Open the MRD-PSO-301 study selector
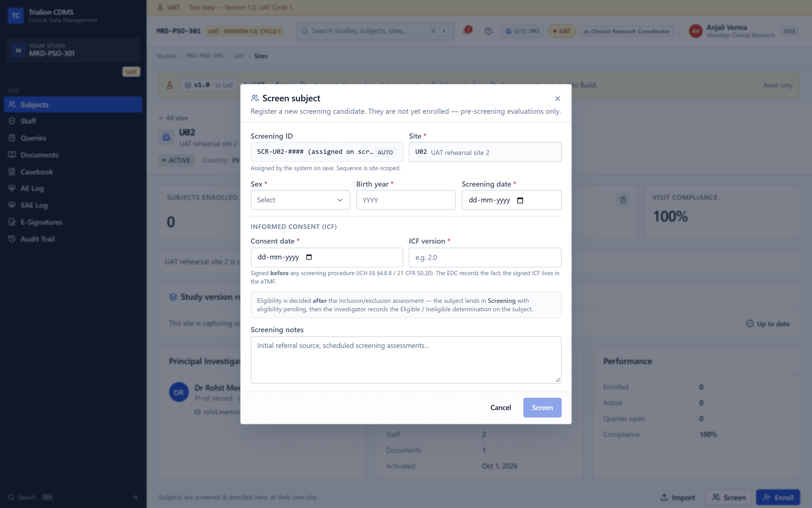The width and height of the screenshot is (812, 508). [73, 50]
